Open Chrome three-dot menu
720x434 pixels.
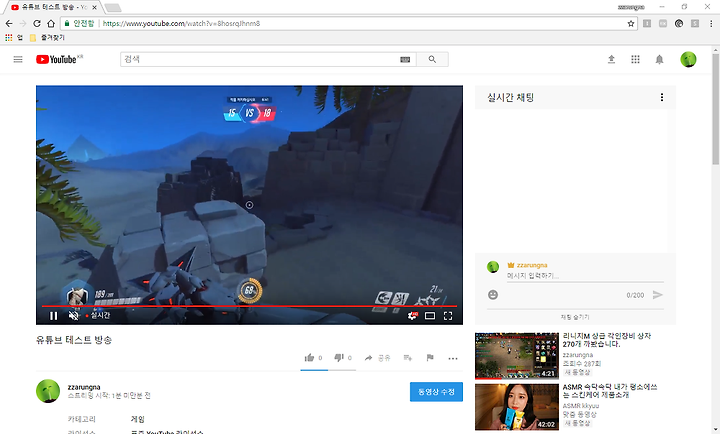coord(711,23)
